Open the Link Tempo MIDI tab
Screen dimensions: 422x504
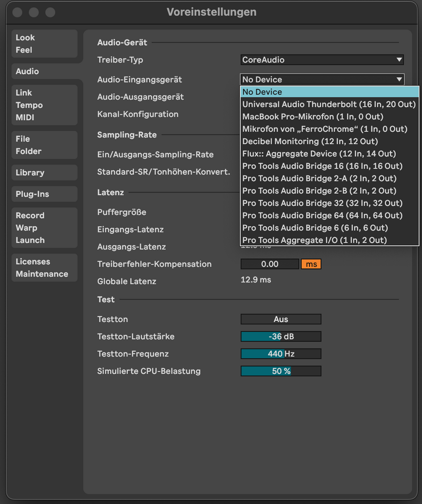45,105
